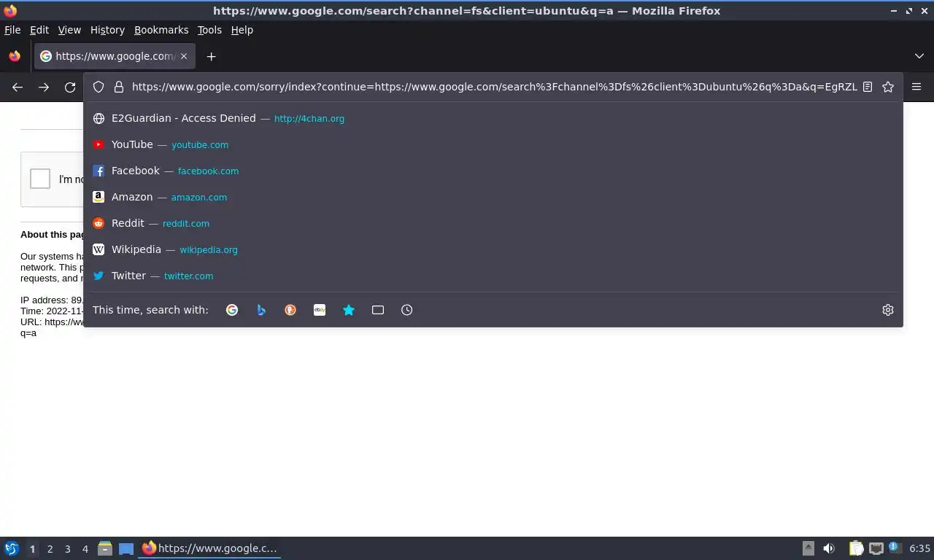The width and height of the screenshot is (934, 560).
Task: Expand the list all tabs chevron
Action: pyautogui.click(x=919, y=56)
